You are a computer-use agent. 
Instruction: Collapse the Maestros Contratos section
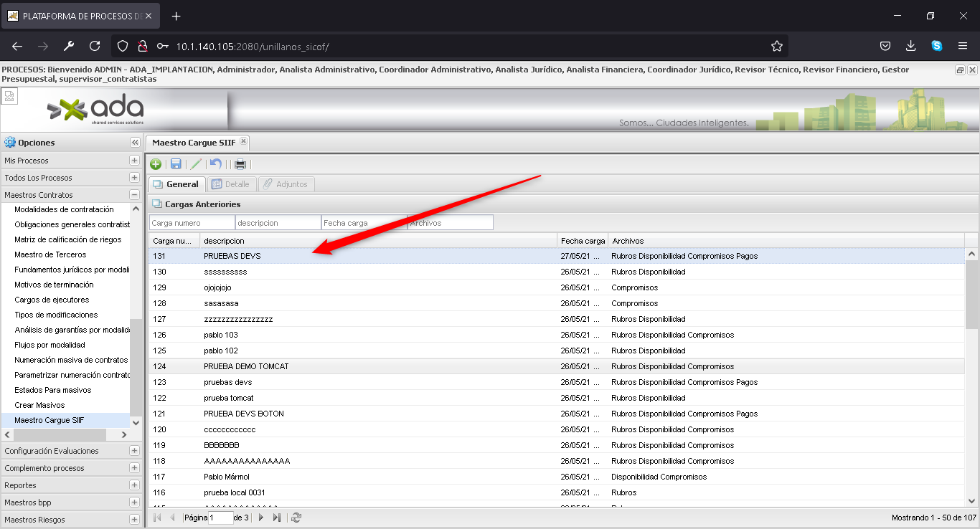(134, 195)
